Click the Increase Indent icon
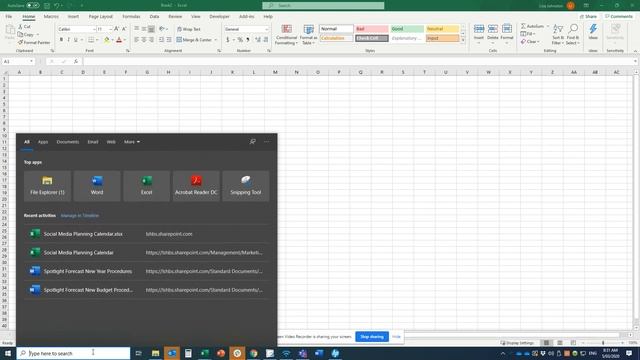The height and width of the screenshot is (360, 640). [169, 40]
